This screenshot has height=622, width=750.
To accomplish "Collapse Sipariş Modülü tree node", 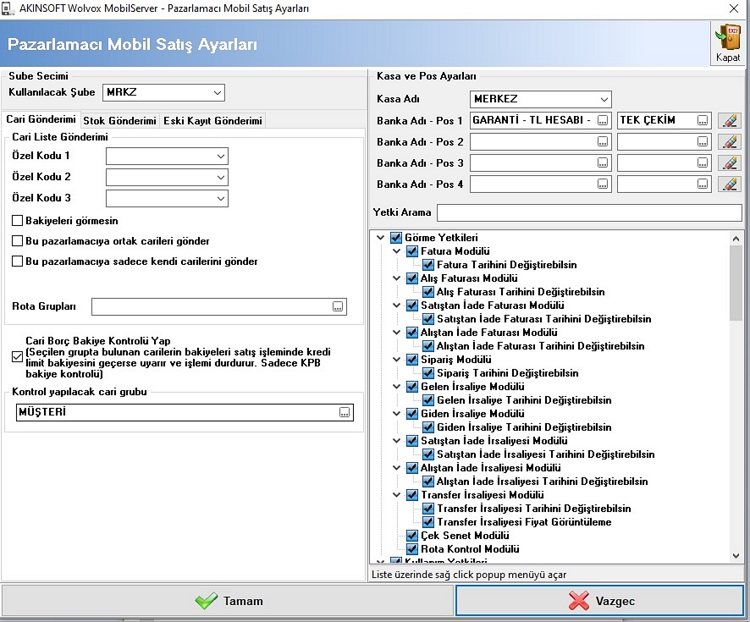I will tap(397, 359).
